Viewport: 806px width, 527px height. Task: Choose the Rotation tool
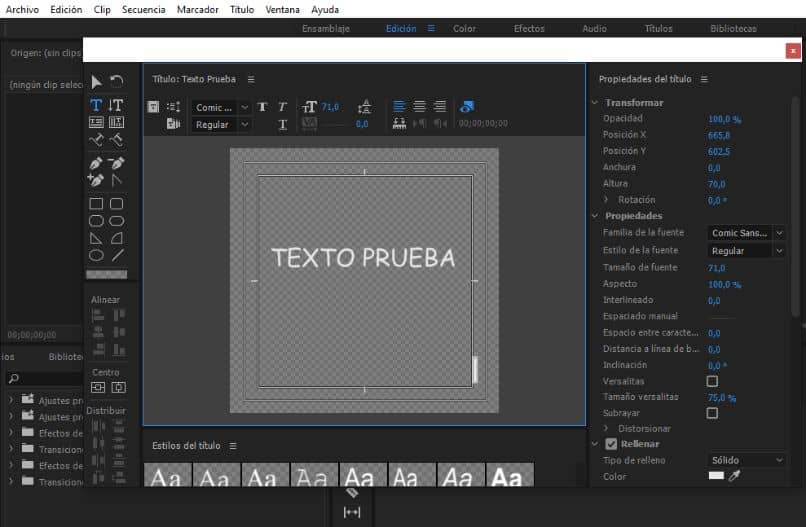[116, 82]
